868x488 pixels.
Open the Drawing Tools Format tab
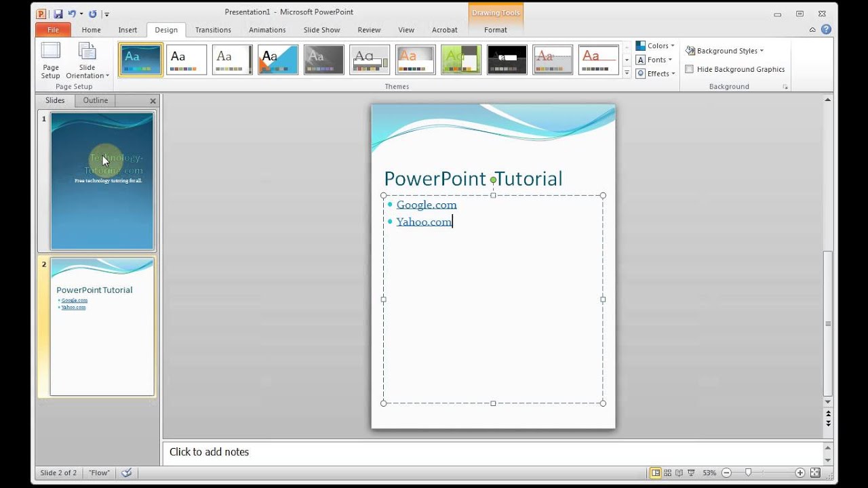(x=496, y=30)
